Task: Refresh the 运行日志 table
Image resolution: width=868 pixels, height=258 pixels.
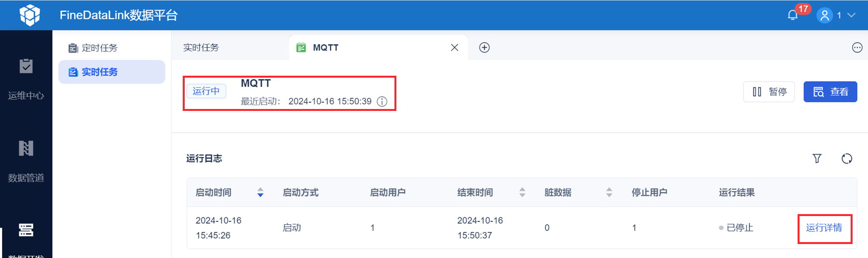Action: coord(847,159)
